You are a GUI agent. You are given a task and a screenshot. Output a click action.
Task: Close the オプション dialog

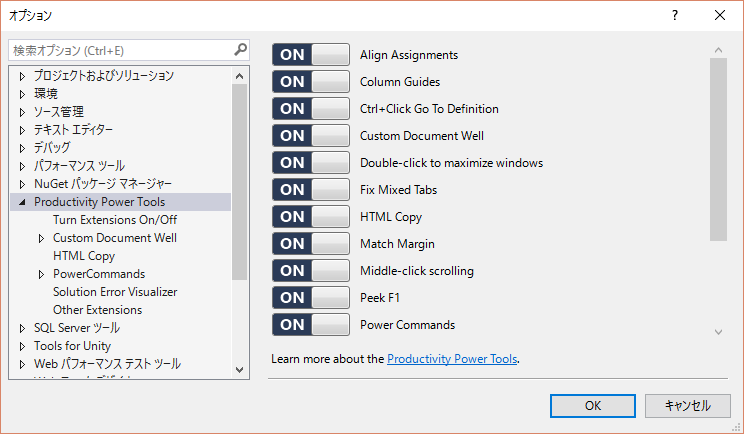pos(720,15)
